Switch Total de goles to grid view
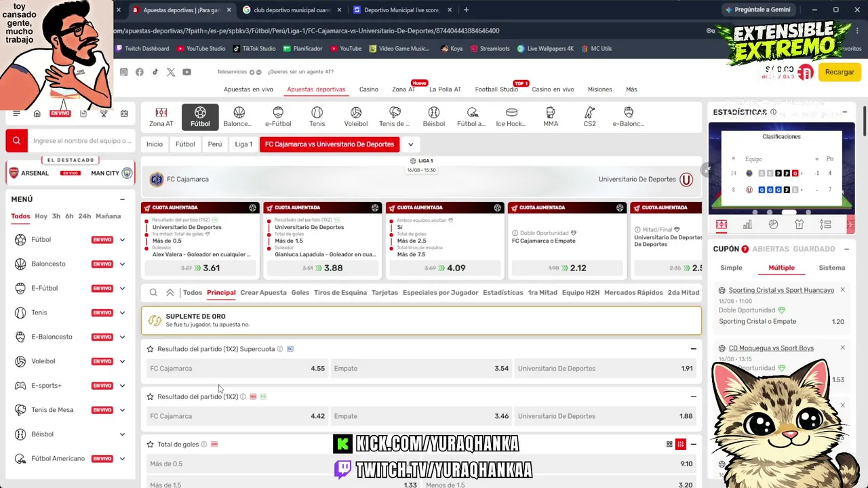Screen dimensions: 868x488 669,444
